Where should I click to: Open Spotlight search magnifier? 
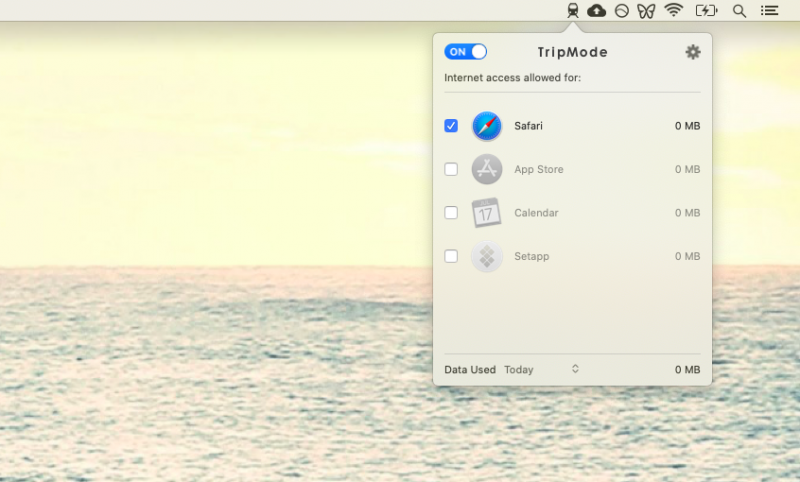tap(739, 11)
